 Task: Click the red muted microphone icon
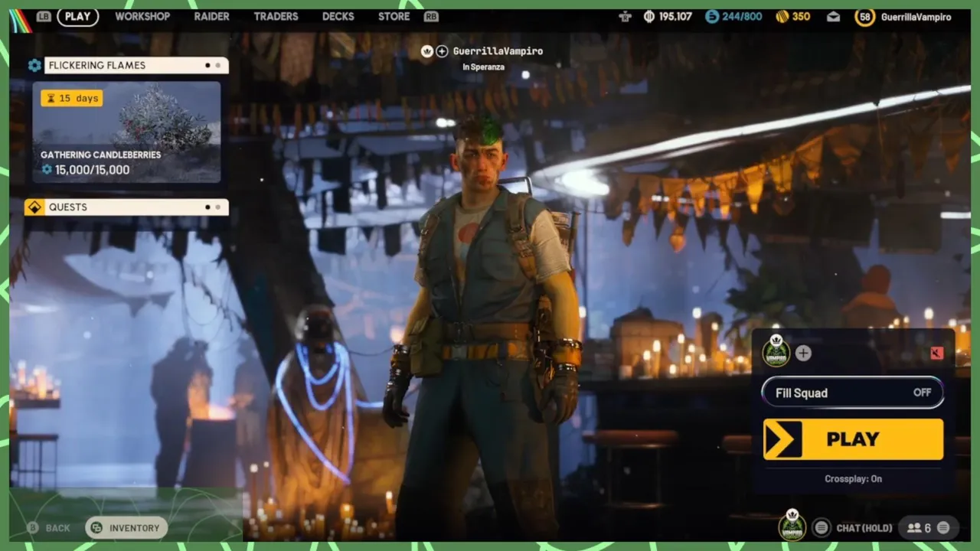936,353
